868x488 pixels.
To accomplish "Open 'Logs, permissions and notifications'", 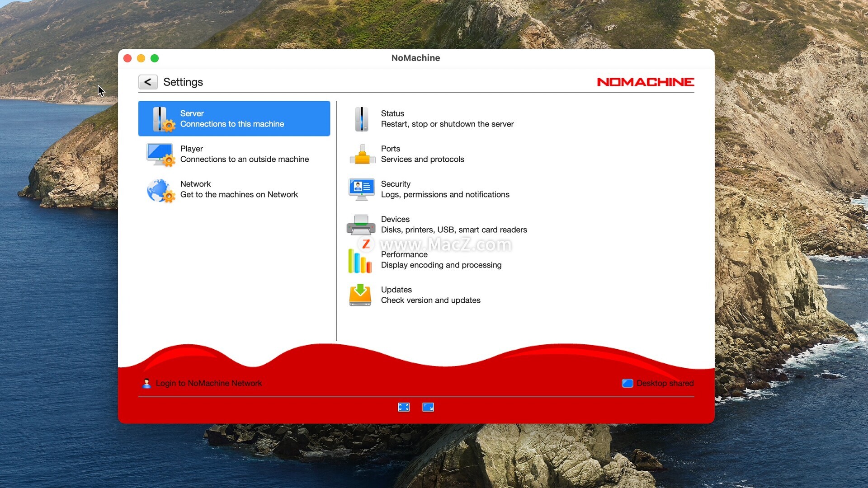I will pos(445,194).
